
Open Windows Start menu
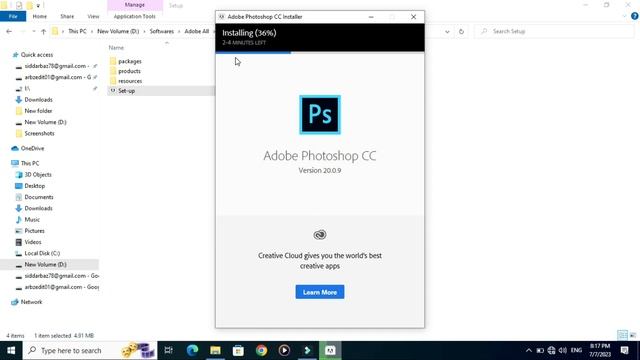coord(11,351)
